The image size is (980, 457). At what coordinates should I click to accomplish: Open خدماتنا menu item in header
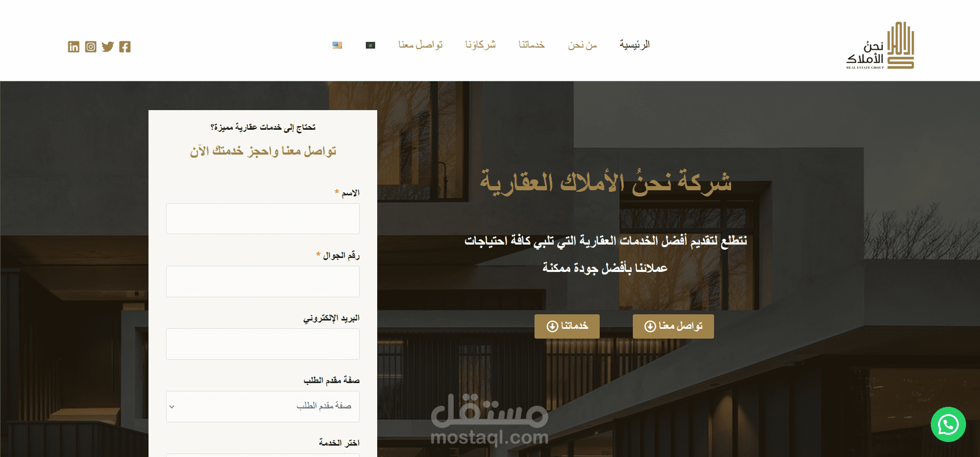tap(532, 45)
